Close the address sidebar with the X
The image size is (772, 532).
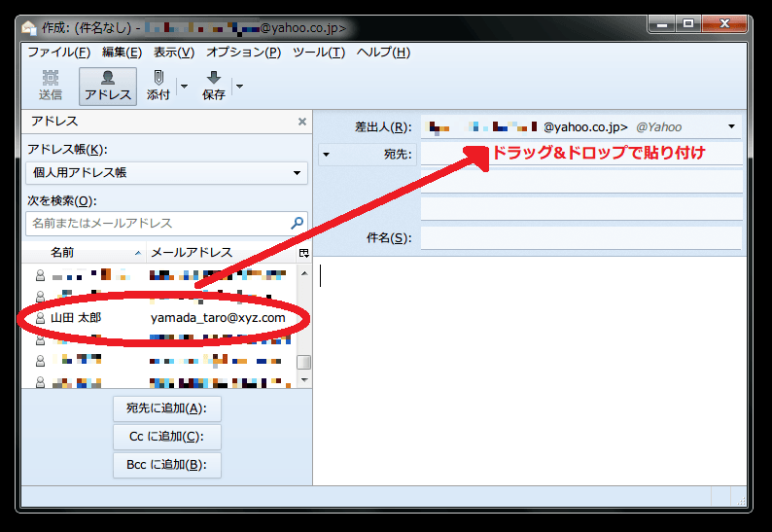[x=301, y=122]
